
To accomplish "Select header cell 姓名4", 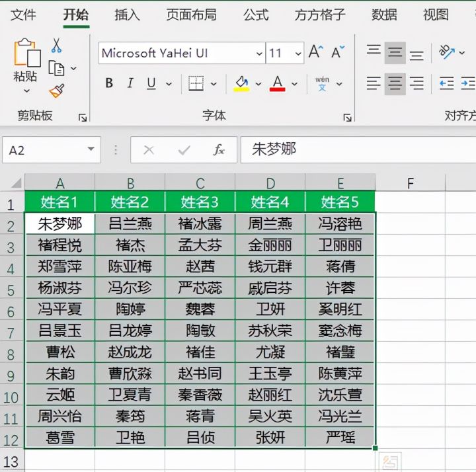I will tap(270, 202).
